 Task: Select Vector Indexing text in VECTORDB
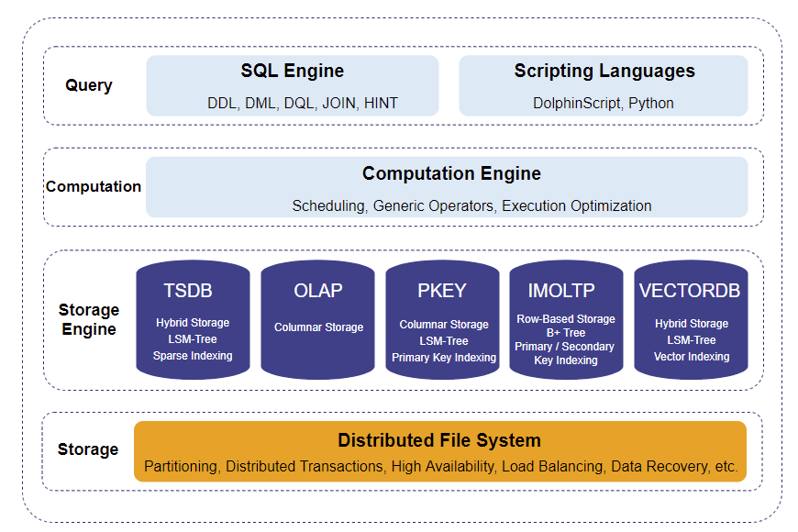click(x=692, y=356)
